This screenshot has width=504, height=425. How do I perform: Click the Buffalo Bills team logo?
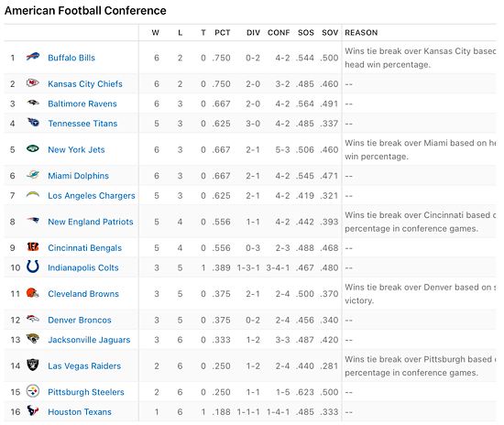pos(33,57)
